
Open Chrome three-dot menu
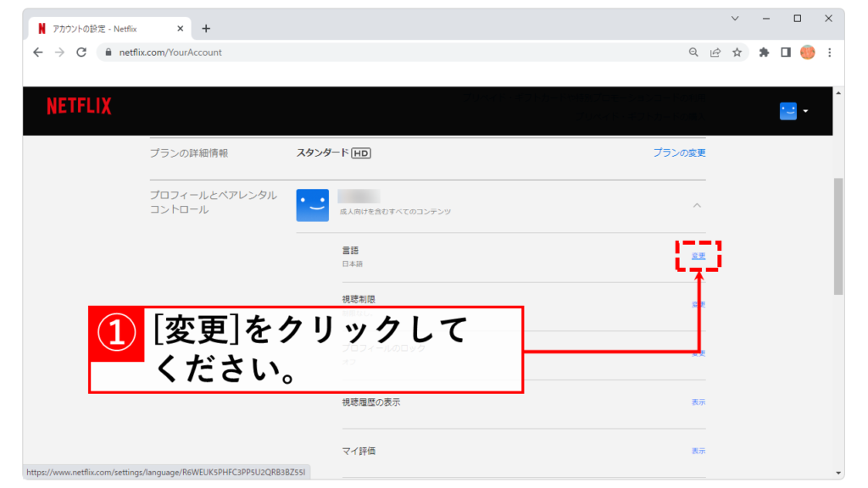pyautogui.click(x=829, y=53)
